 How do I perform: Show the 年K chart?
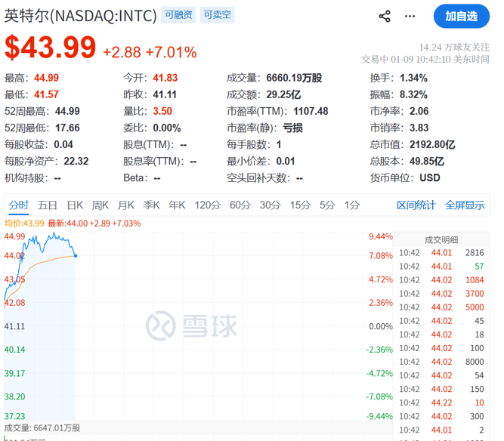[x=177, y=205]
